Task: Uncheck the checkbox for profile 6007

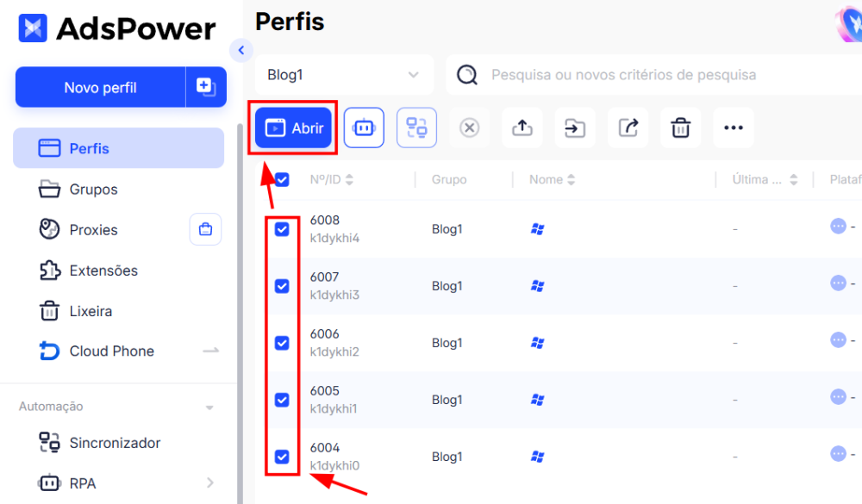Action: coord(282,286)
